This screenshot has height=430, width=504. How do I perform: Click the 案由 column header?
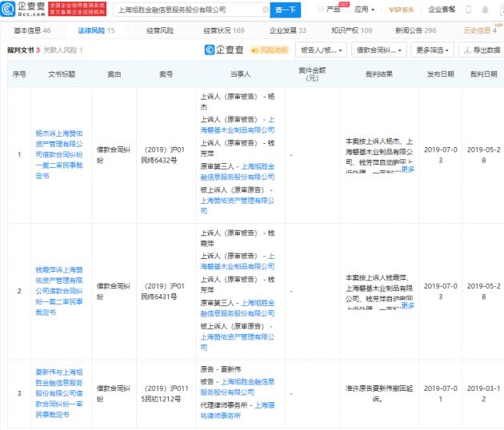pyautogui.click(x=114, y=74)
